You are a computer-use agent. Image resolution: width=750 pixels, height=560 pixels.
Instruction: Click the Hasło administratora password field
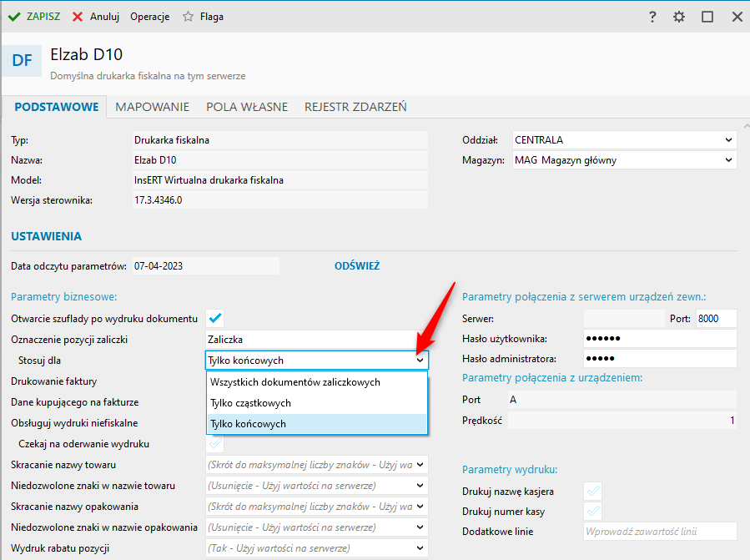(x=660, y=359)
